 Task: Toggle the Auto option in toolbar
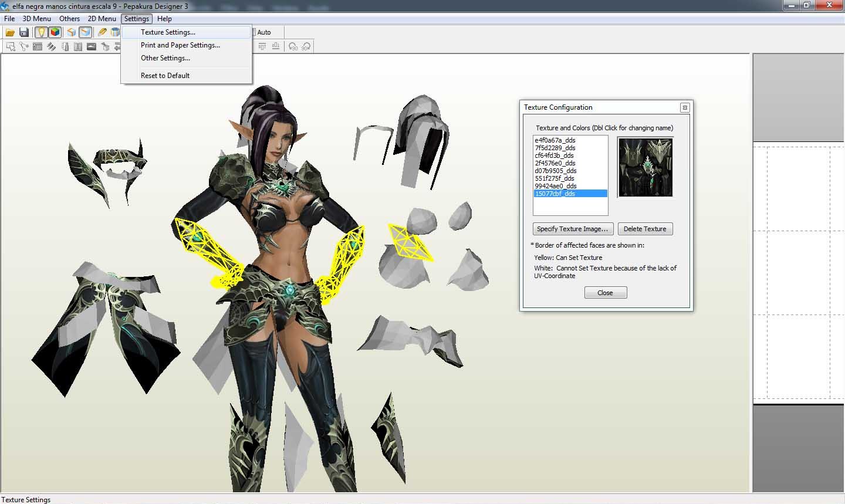pos(262,32)
